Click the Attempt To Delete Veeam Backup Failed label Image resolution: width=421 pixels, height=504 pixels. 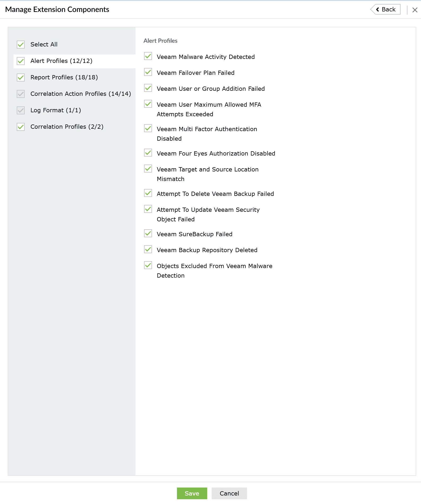pos(215,194)
